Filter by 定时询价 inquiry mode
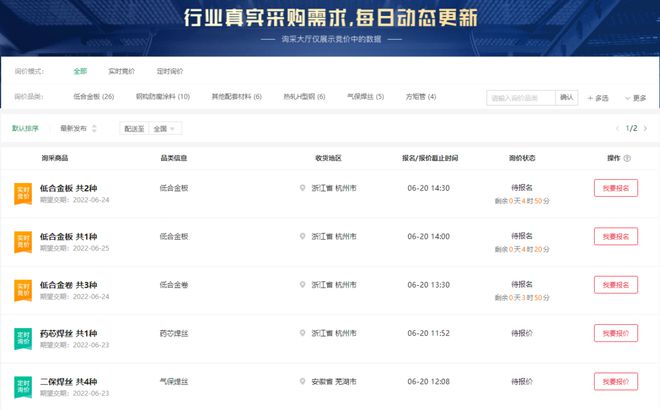 tap(170, 72)
